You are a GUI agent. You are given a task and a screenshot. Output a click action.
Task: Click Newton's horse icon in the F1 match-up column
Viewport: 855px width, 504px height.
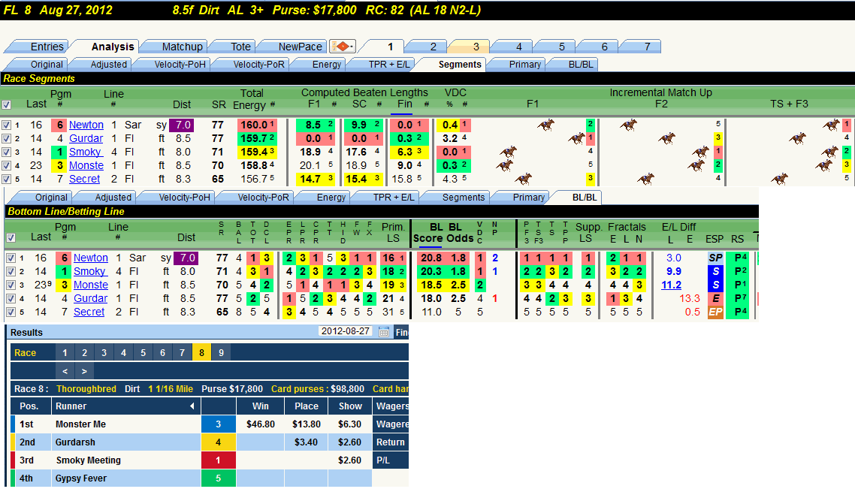[x=545, y=125]
